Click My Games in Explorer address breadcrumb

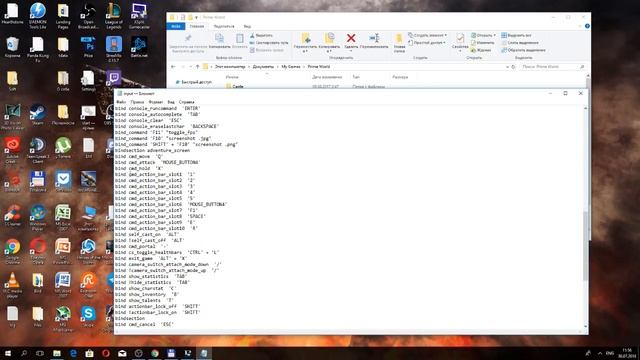291,67
